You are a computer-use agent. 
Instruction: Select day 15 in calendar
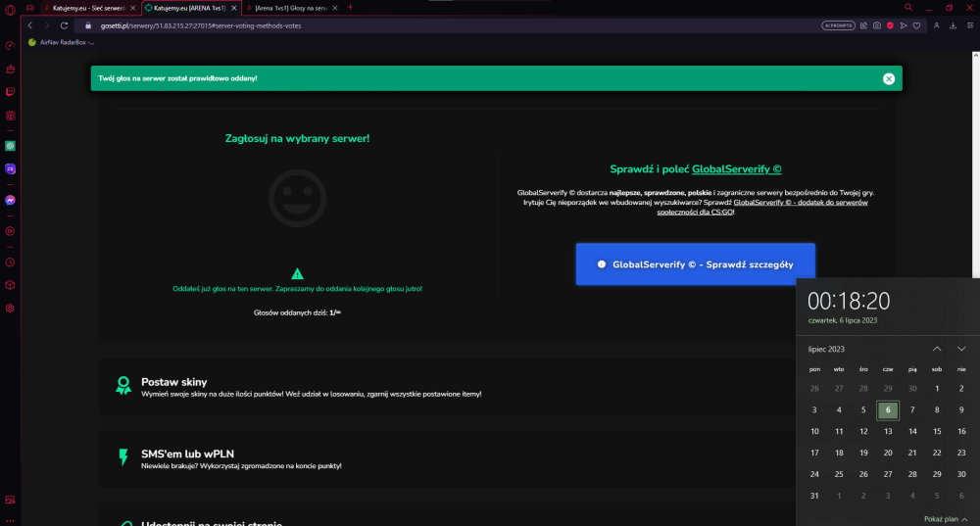tap(937, 431)
